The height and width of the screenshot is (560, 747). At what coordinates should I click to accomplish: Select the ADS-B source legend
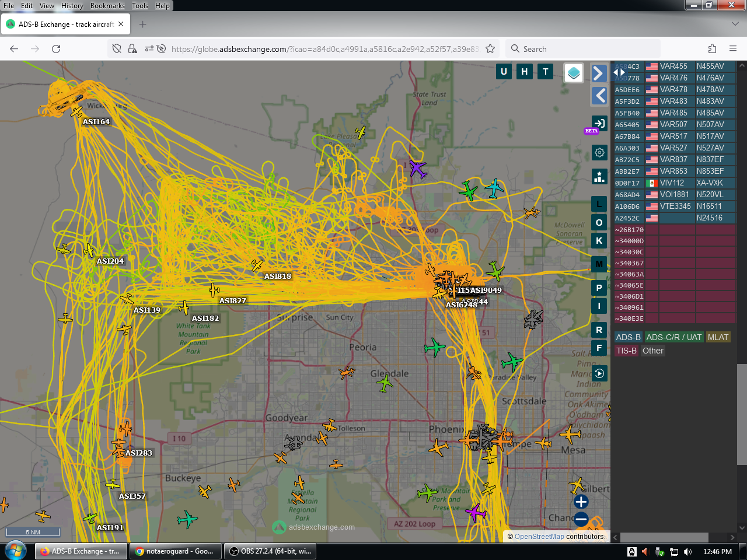click(628, 337)
